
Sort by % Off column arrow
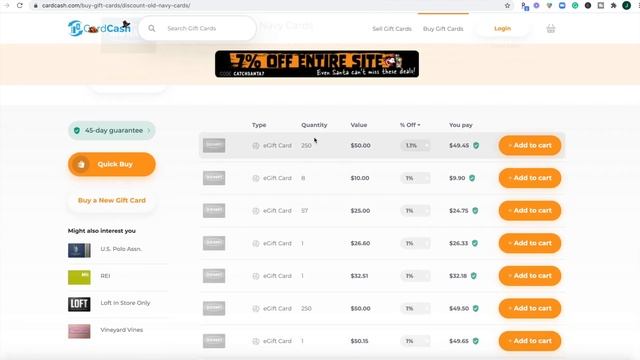tap(419, 125)
